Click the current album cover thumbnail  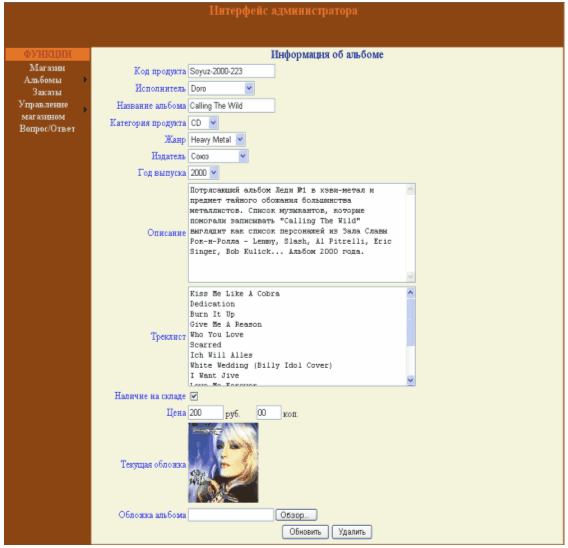point(223,463)
